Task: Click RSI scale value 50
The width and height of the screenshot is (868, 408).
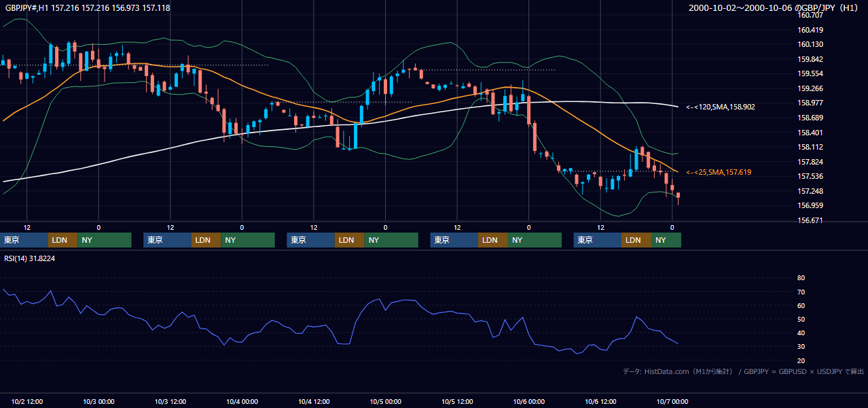Action: point(801,319)
